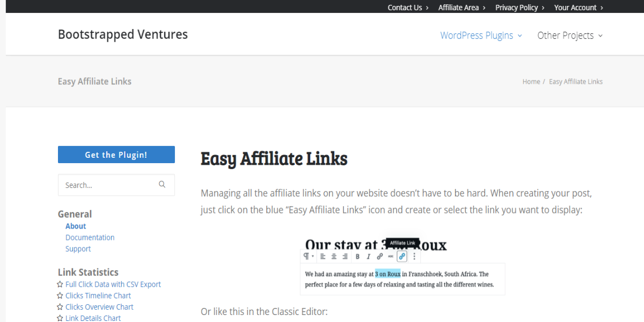The height and width of the screenshot is (322, 644).
Task: Open Full Click Data with CSV Export link
Action: click(x=113, y=284)
